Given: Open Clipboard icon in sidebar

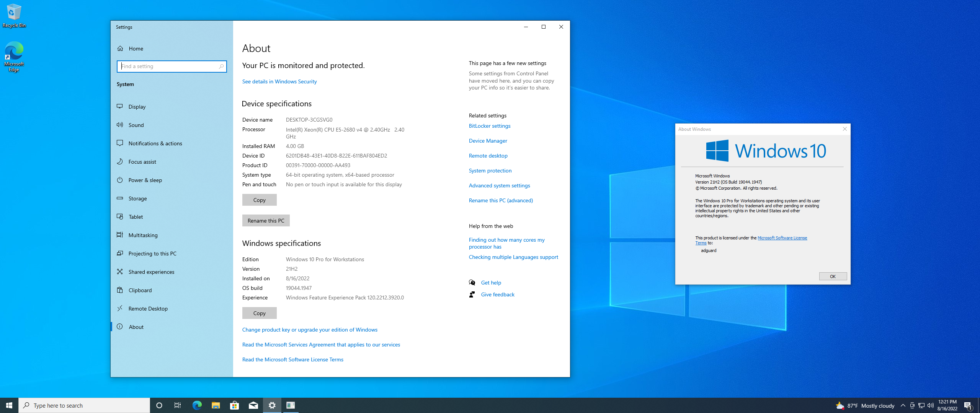Looking at the screenshot, I should (120, 290).
